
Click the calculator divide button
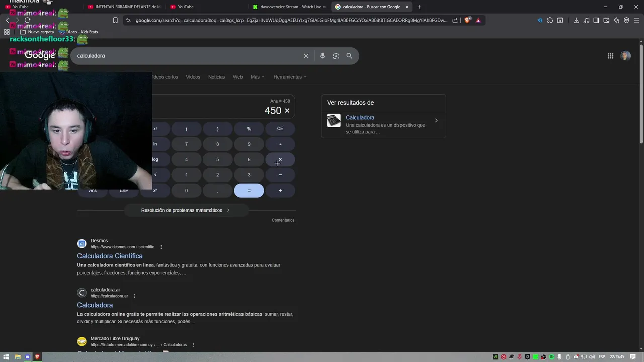pyautogui.click(x=280, y=144)
